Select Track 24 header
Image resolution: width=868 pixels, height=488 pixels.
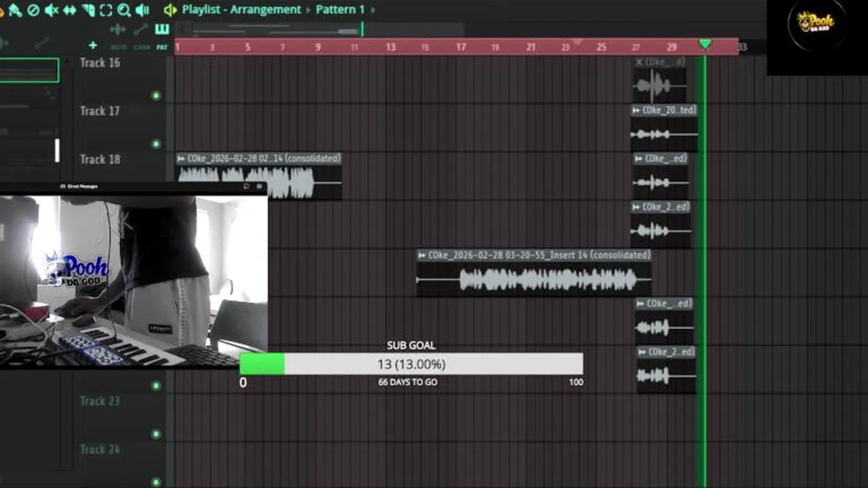(x=100, y=449)
